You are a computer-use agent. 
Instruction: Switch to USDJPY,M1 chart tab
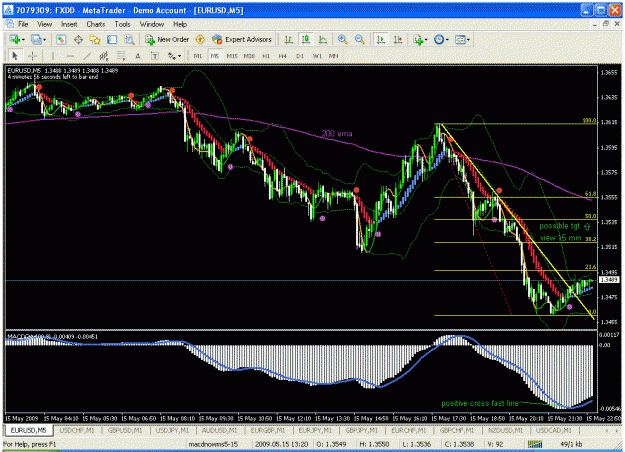(x=172, y=430)
